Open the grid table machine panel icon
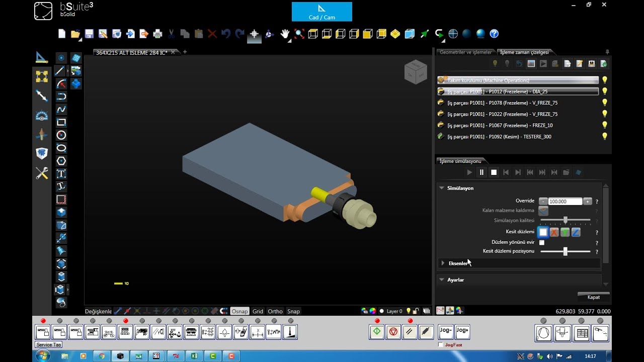 (582, 333)
